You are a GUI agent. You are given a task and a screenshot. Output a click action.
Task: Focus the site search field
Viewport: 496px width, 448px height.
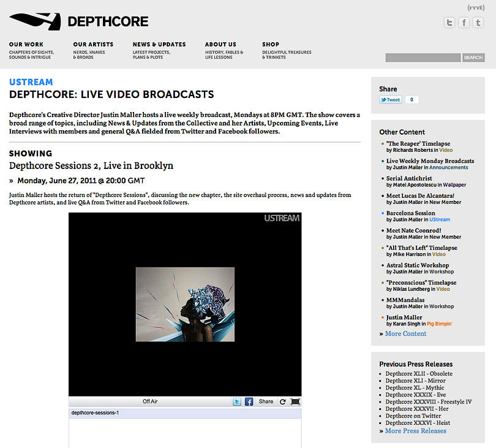pos(423,58)
